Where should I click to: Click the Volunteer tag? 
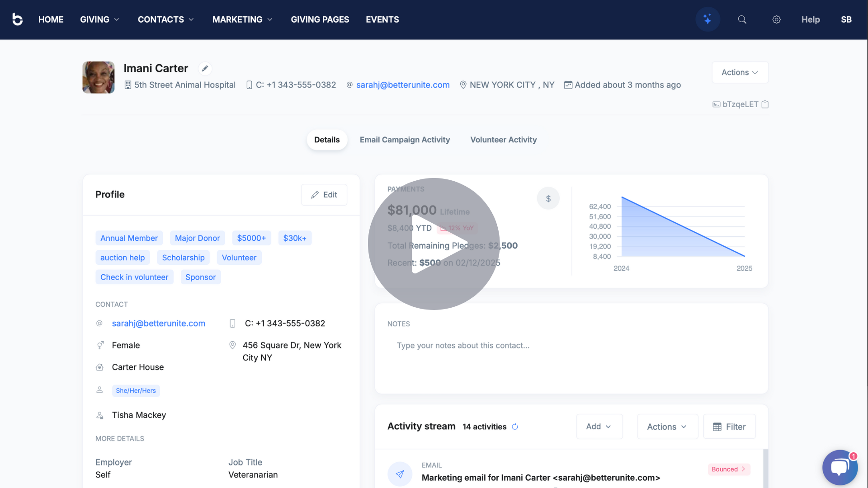239,258
